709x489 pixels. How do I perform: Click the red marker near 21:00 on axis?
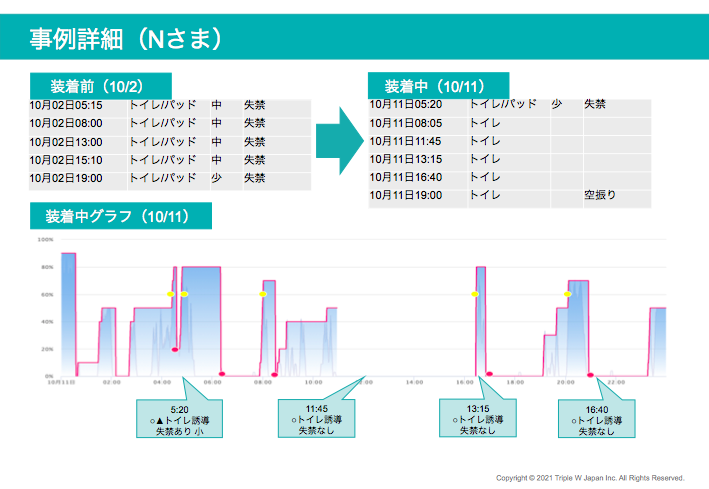click(590, 374)
